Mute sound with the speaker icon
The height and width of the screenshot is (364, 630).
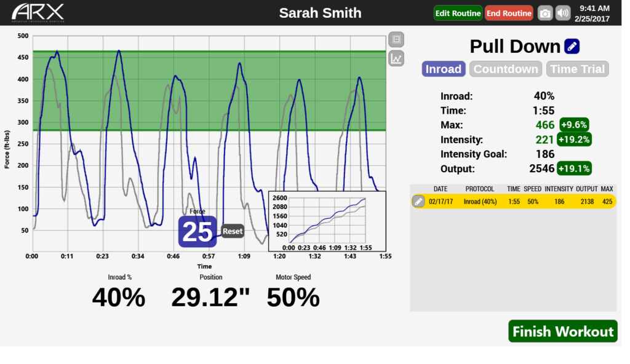tap(564, 14)
